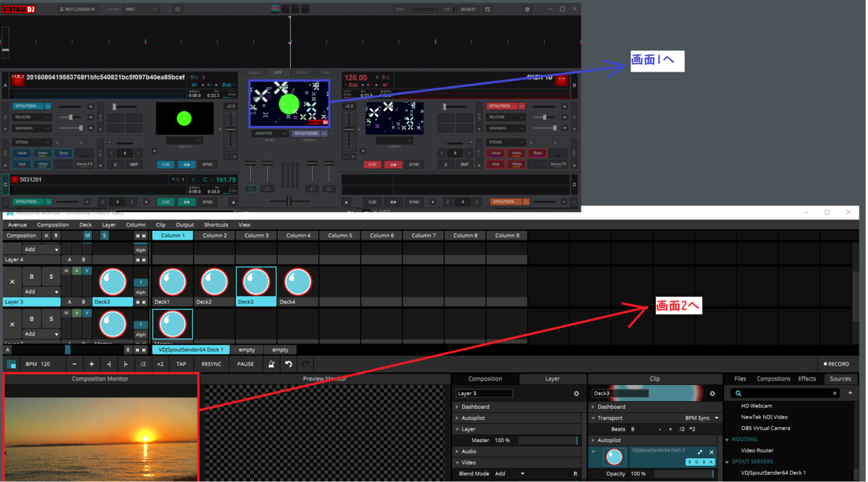Click the VirtualDJ logo
The width and height of the screenshot is (868, 482).
click(x=18, y=9)
